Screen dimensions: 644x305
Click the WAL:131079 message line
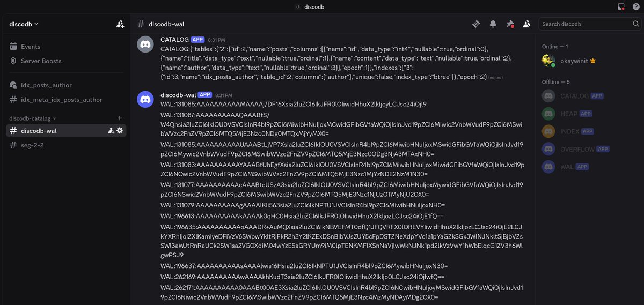303,205
